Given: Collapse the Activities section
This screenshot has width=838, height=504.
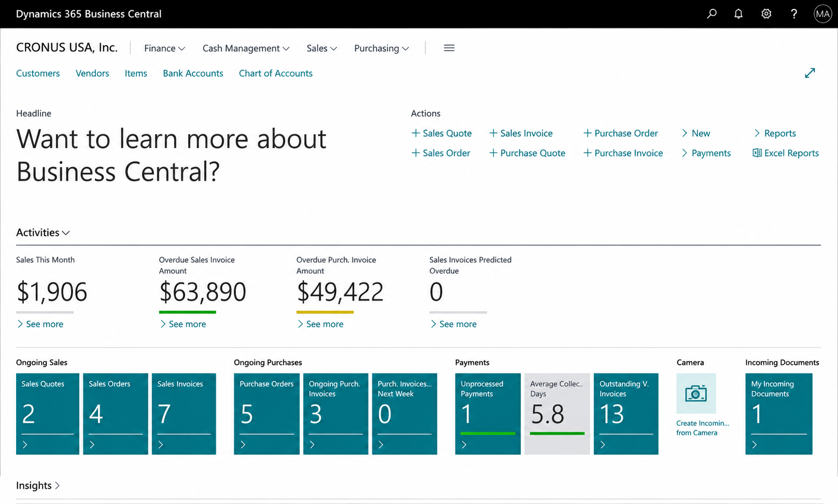Looking at the screenshot, I should point(43,233).
